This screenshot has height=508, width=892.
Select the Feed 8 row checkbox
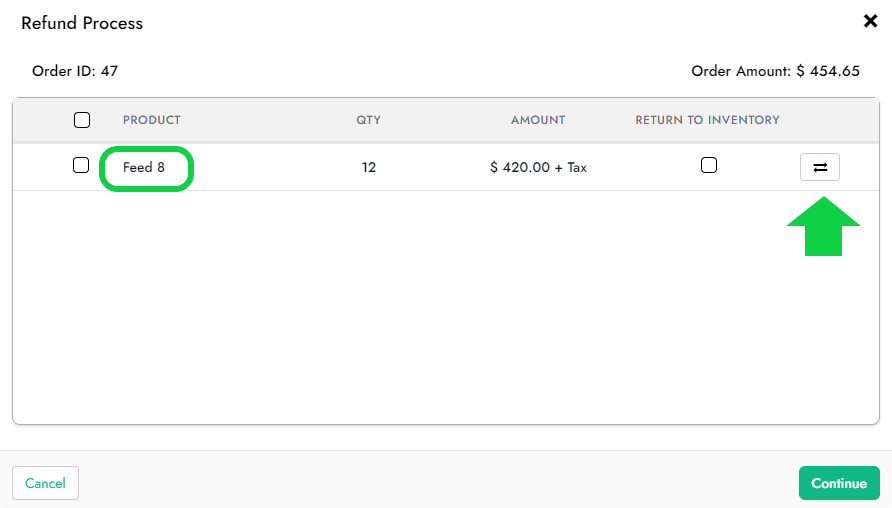82,166
